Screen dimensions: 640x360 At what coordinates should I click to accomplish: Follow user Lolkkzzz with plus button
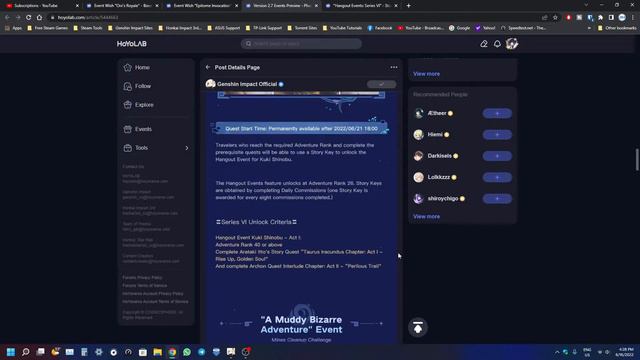click(497, 177)
